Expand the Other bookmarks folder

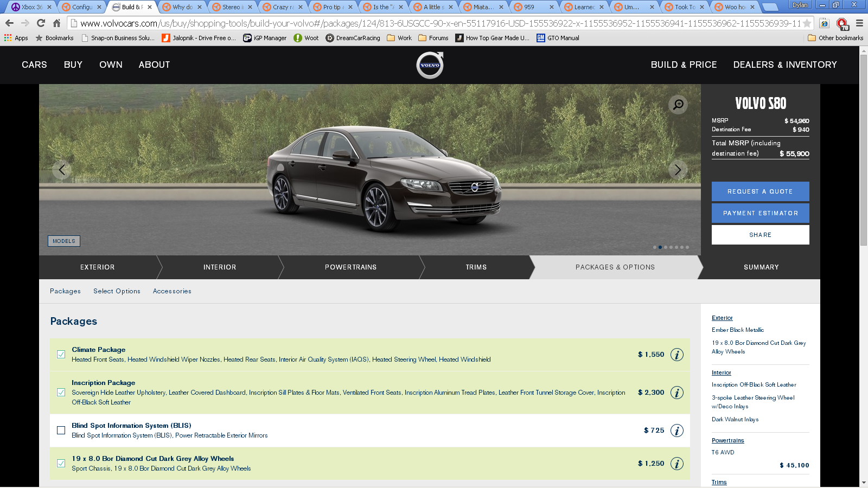pyautogui.click(x=835, y=38)
